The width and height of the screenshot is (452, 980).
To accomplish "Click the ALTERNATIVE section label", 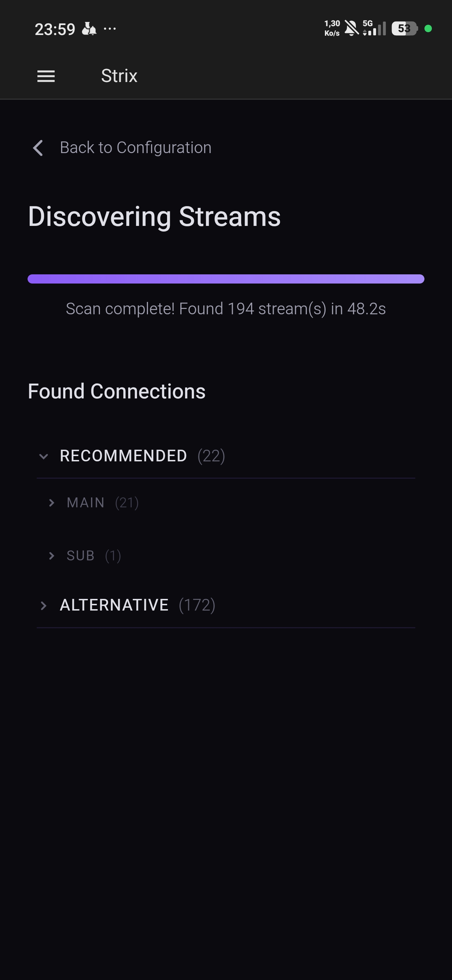I will 114,605.
